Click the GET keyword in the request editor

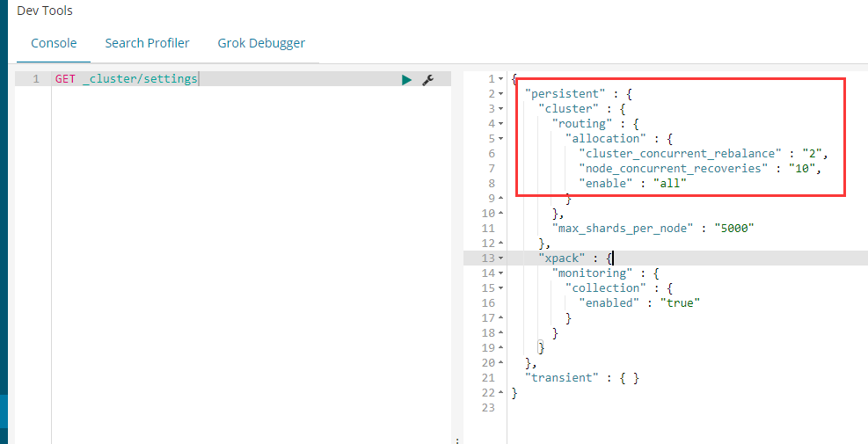pos(65,79)
